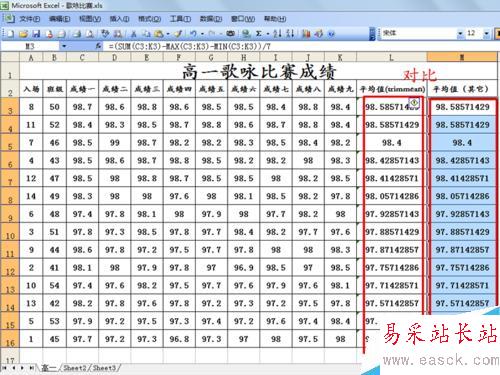Click the Name Box showing M3

[x=30, y=46]
